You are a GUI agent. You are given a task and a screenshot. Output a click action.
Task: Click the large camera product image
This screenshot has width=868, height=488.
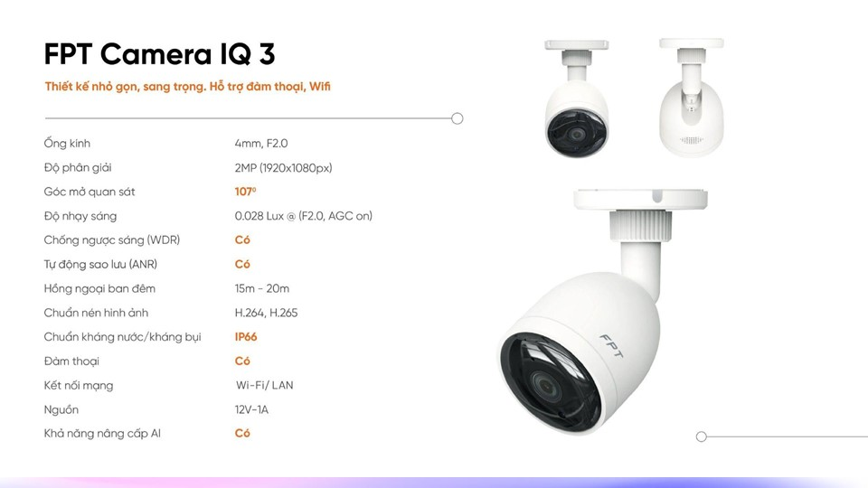point(603,312)
